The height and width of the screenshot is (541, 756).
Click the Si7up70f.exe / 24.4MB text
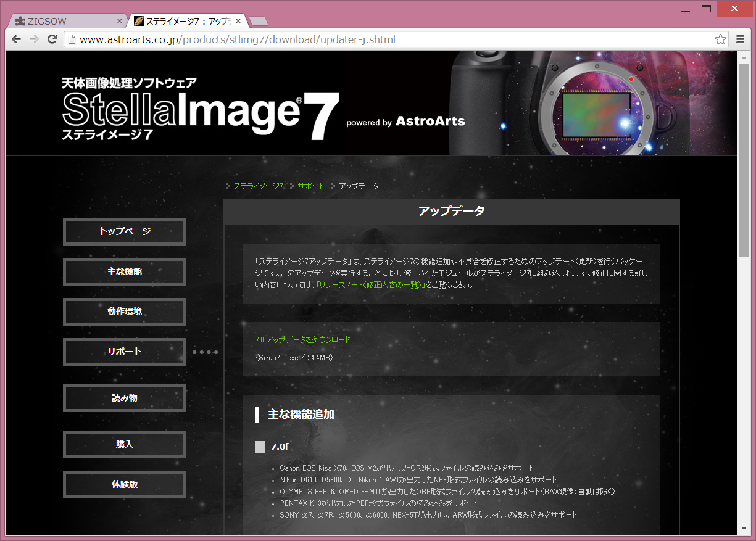[x=294, y=357]
